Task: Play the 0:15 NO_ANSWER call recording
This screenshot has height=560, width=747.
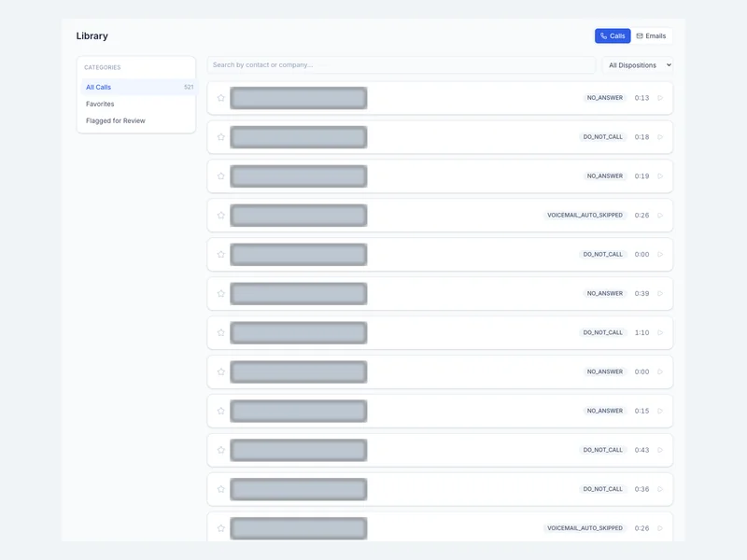Action: (x=660, y=411)
